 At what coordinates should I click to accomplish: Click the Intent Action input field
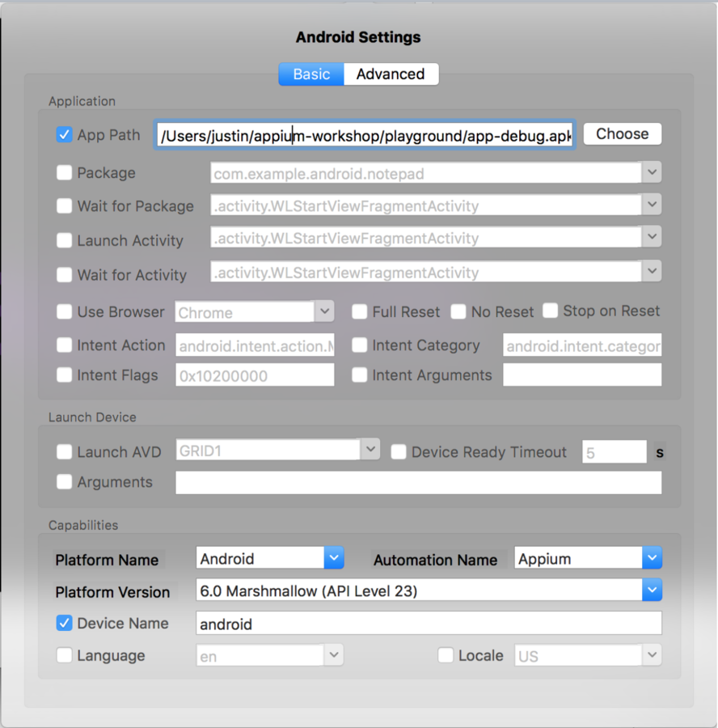point(255,345)
